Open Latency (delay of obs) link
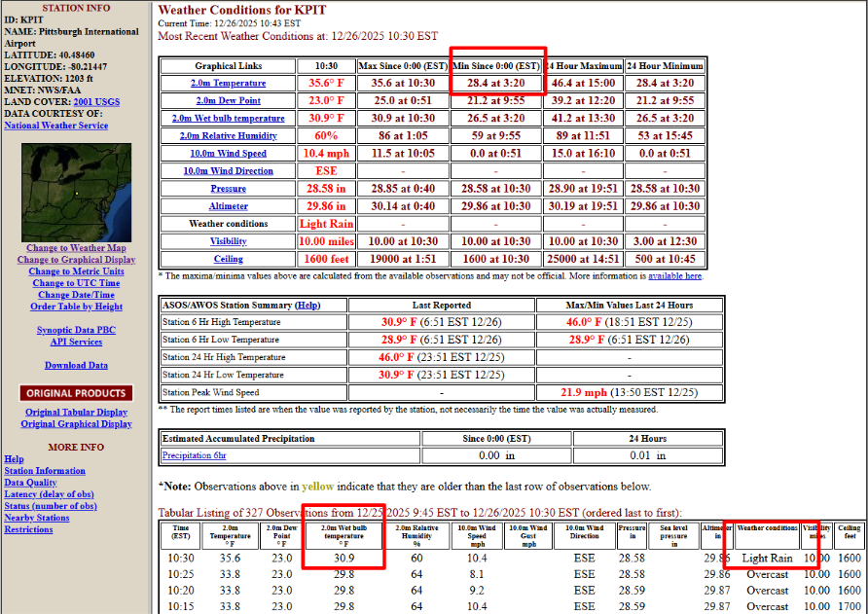868x614 pixels. (x=50, y=494)
